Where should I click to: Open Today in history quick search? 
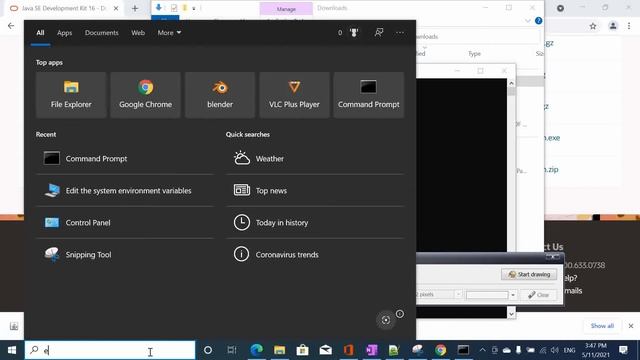[315, 222]
